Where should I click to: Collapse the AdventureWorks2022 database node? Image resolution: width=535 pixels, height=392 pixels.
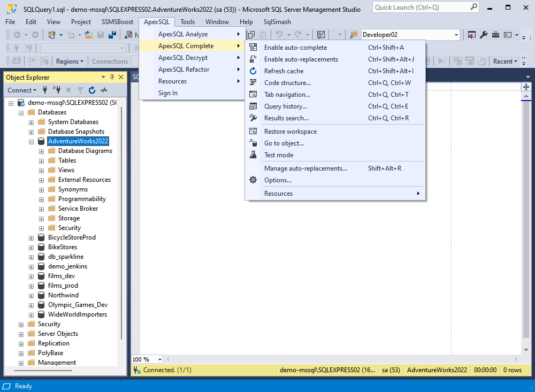32,141
